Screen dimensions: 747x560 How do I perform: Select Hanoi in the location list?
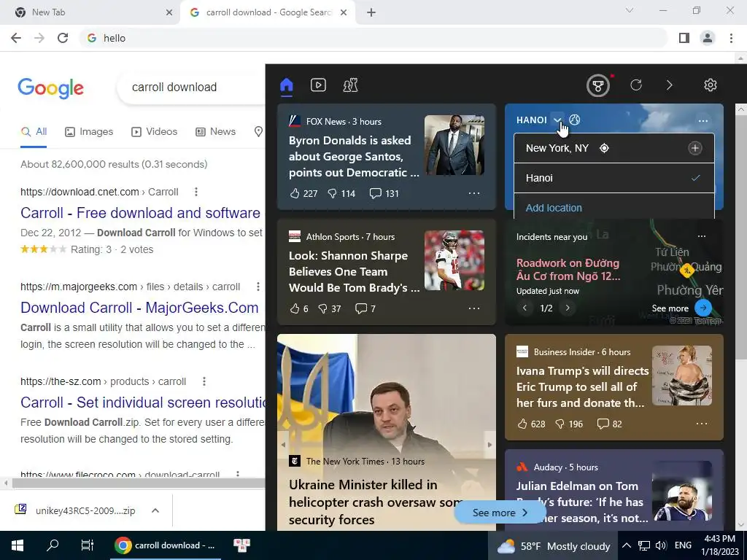pos(614,178)
